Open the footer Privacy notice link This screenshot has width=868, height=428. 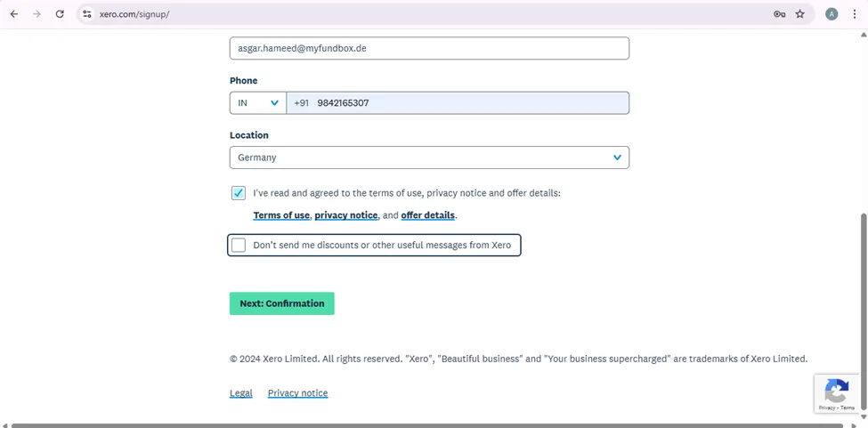298,393
